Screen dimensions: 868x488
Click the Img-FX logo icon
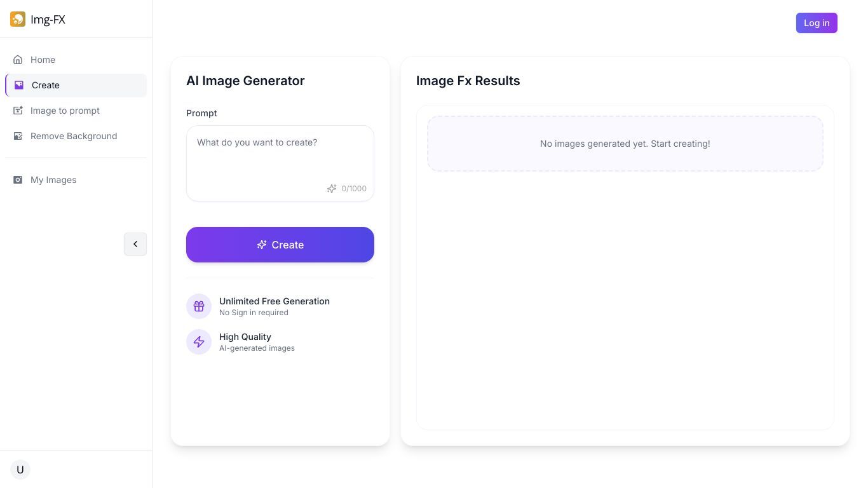click(18, 19)
